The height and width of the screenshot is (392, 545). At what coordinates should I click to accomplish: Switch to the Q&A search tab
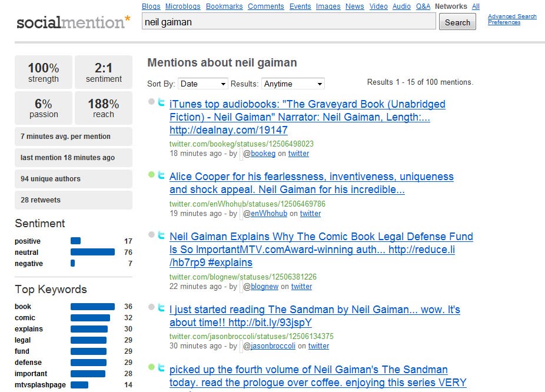(423, 6)
